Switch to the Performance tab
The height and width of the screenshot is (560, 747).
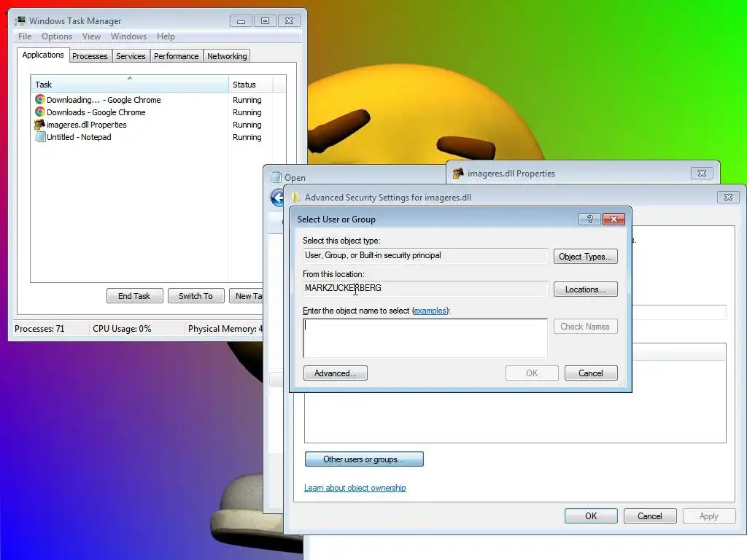pos(176,56)
